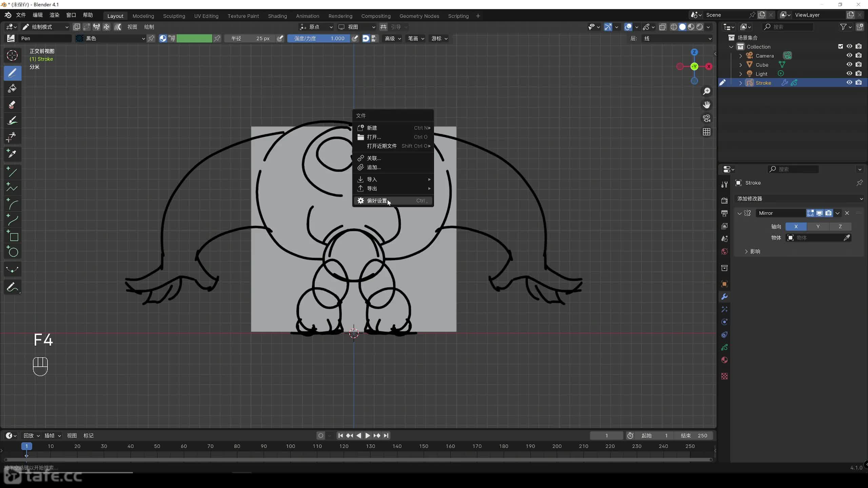This screenshot has height=488, width=868.
Task: Select the Interpolate tool
Action: pyautogui.click(x=12, y=270)
